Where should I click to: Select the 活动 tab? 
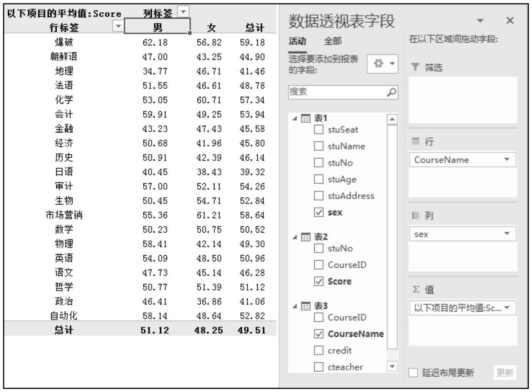click(x=297, y=41)
